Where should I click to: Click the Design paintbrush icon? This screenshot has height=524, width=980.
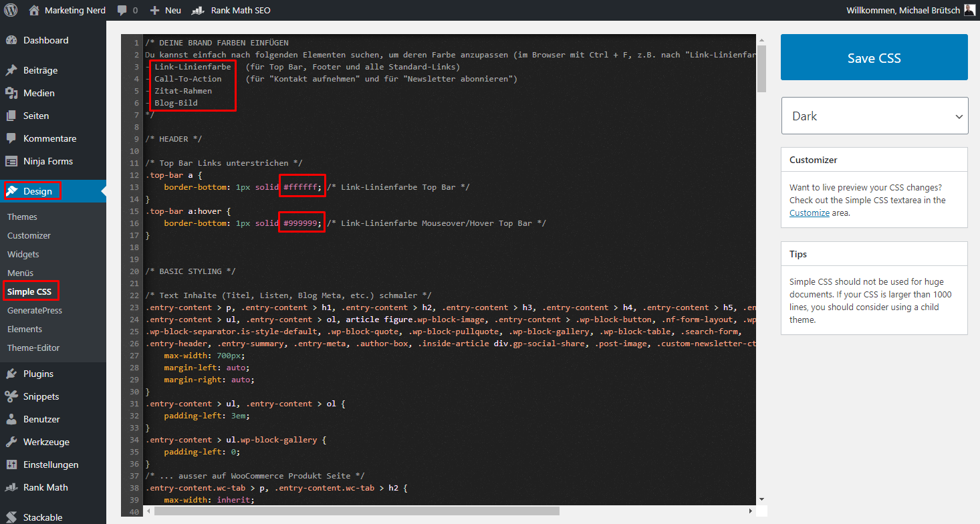(12, 191)
